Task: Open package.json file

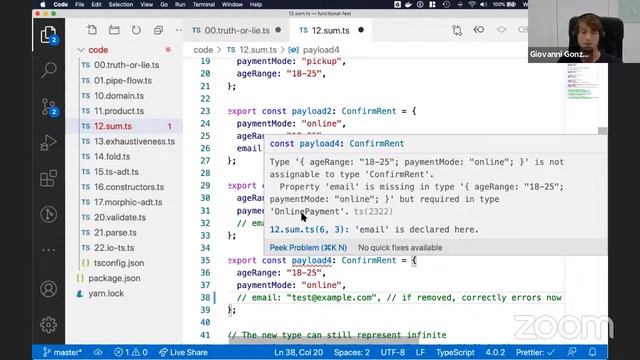Action: coord(123,278)
